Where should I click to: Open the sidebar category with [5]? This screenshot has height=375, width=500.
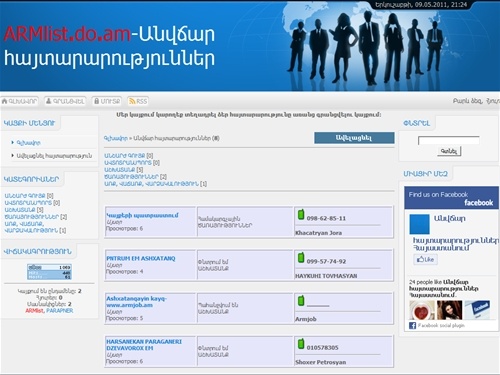20,209
